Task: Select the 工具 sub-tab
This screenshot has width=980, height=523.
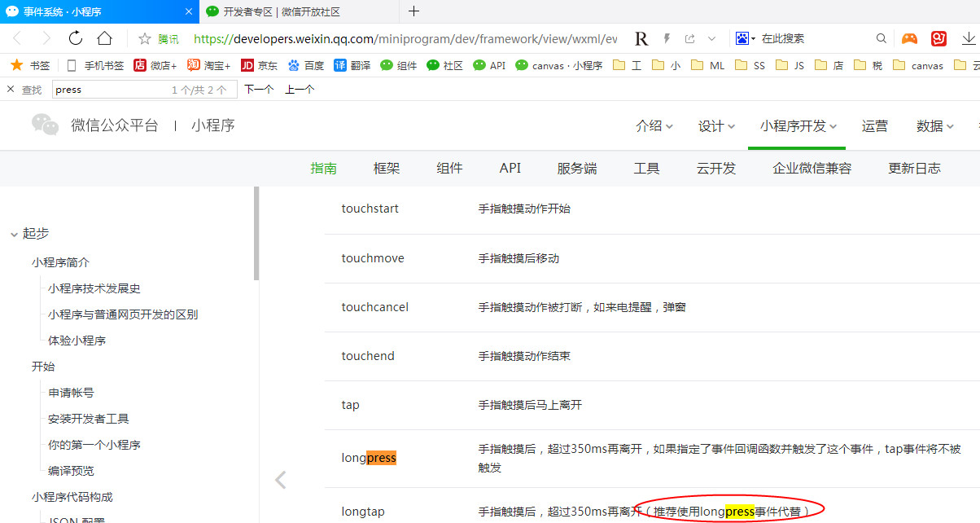Action: (x=646, y=169)
